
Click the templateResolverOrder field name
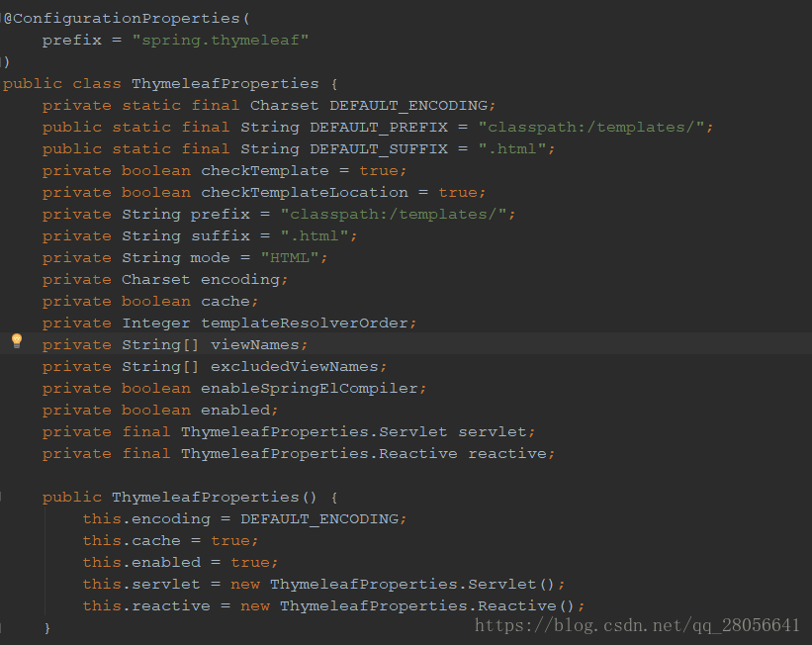coord(304,323)
